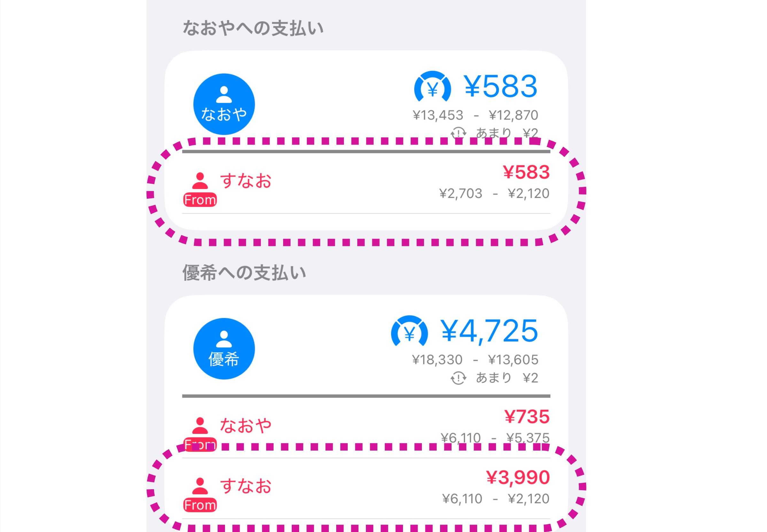Click the remainder warning icon in 優希 card
Screen dimensions: 767x532
(458, 378)
